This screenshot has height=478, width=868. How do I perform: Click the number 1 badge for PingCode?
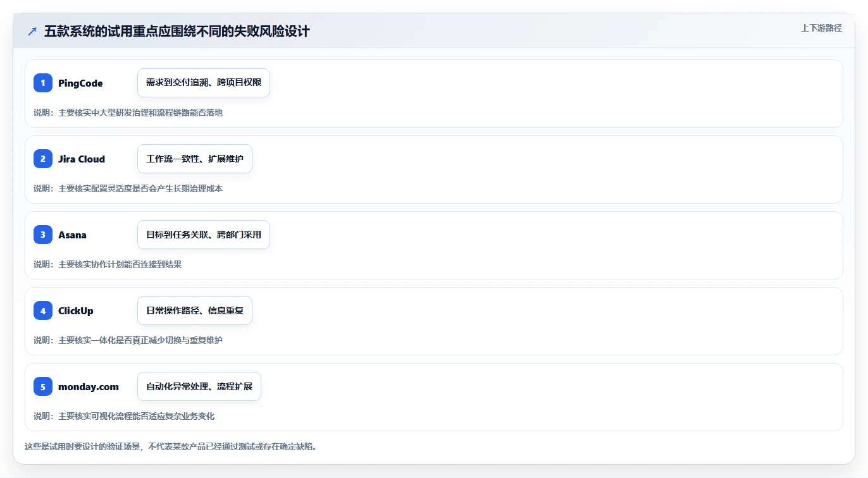coord(43,83)
